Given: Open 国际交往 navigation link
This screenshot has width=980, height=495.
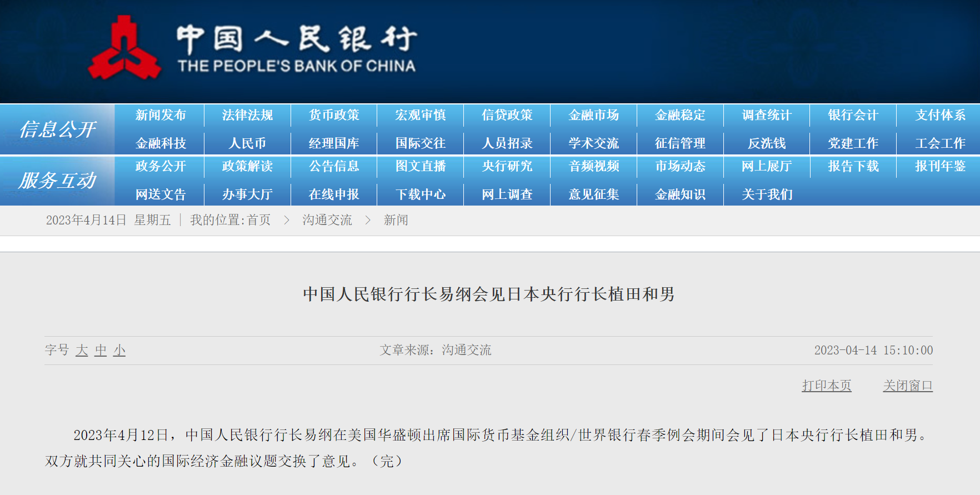Looking at the screenshot, I should pos(421,143).
